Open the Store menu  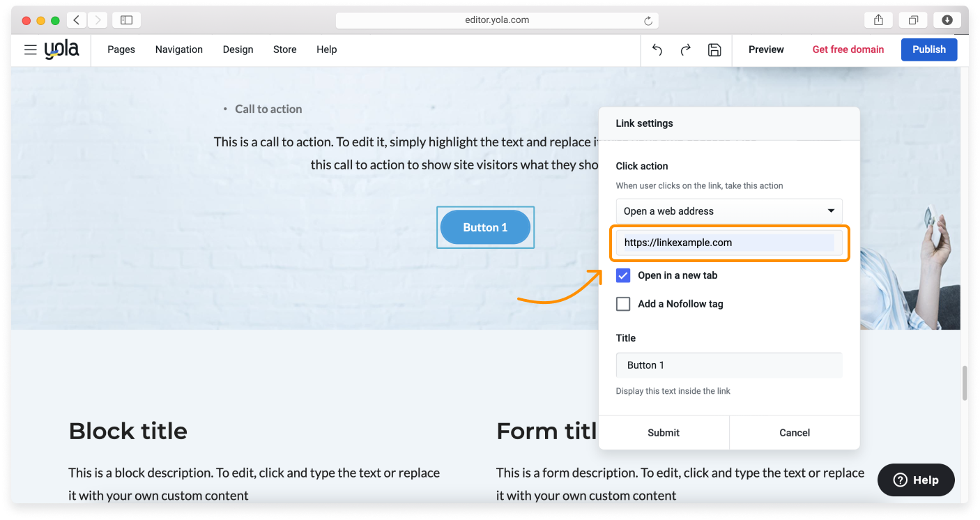(x=284, y=49)
